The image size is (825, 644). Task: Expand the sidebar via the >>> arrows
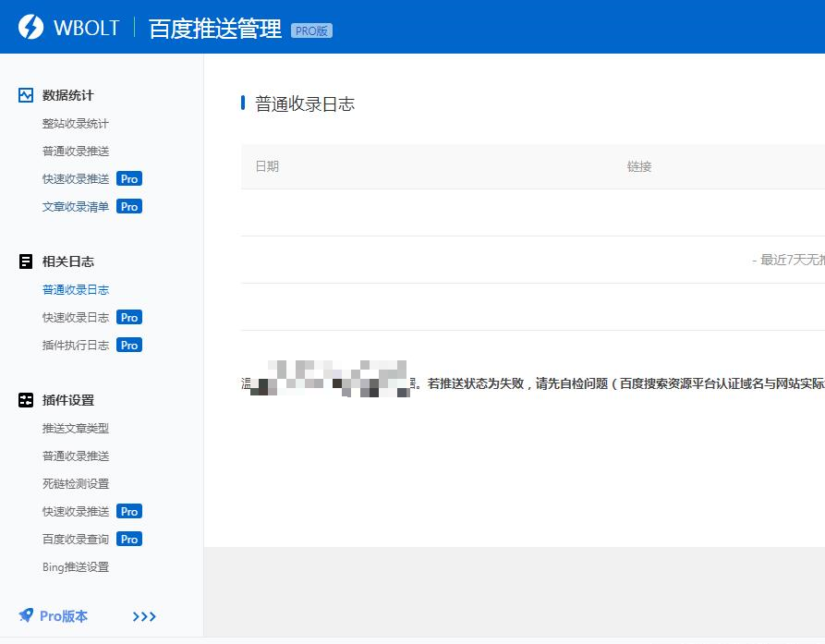pos(144,616)
